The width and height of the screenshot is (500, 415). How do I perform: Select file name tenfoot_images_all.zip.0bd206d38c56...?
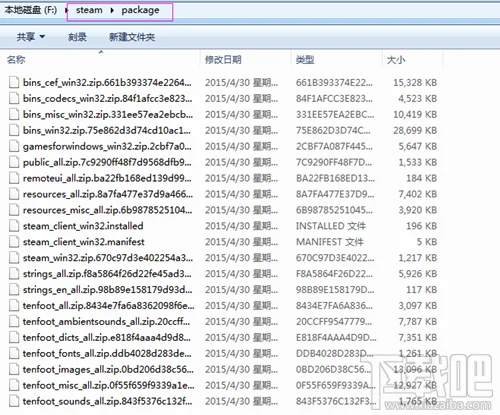pyautogui.click(x=108, y=369)
